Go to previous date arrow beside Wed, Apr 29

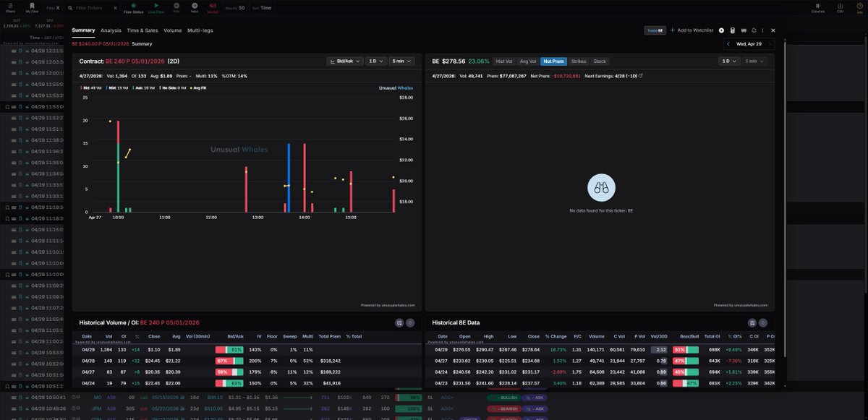point(730,44)
